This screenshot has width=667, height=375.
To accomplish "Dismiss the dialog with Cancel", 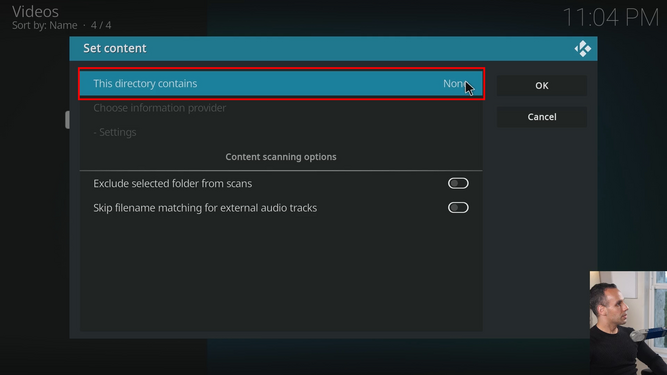I will [x=542, y=117].
